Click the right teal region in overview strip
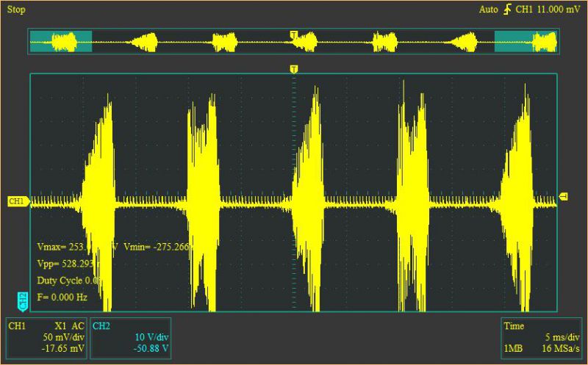This screenshot has height=365, width=588. pyautogui.click(x=526, y=42)
